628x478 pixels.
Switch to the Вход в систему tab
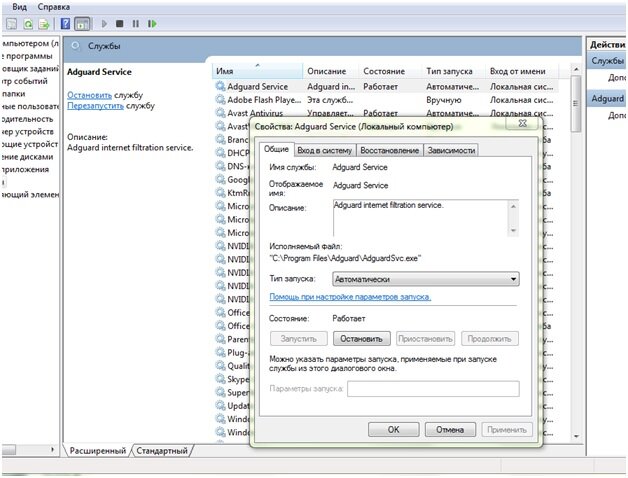(x=324, y=150)
